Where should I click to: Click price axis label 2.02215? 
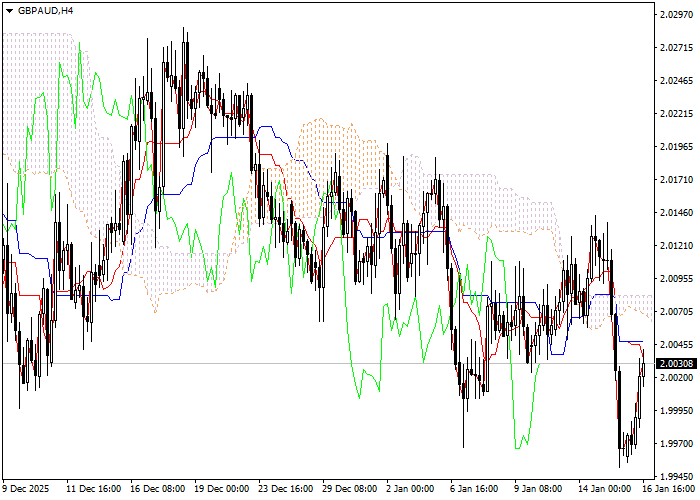click(677, 114)
